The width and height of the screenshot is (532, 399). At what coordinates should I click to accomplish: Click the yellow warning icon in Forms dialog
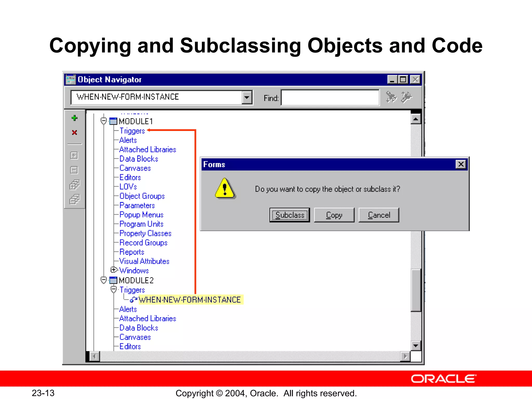coord(225,188)
